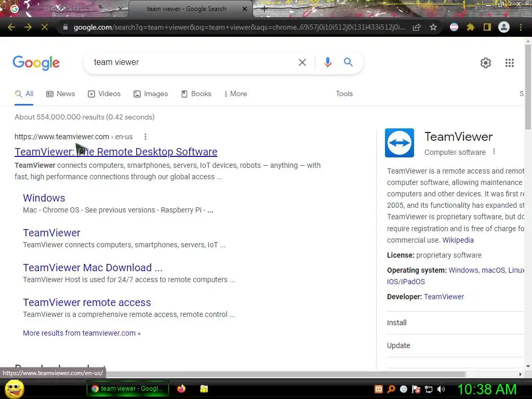Open the orange magnifier tray icon

[x=391, y=389]
